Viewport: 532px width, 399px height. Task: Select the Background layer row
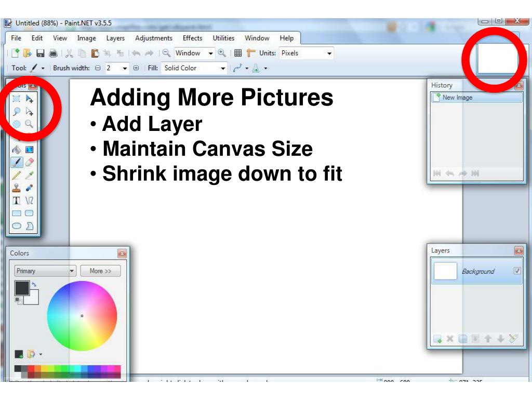click(477, 271)
